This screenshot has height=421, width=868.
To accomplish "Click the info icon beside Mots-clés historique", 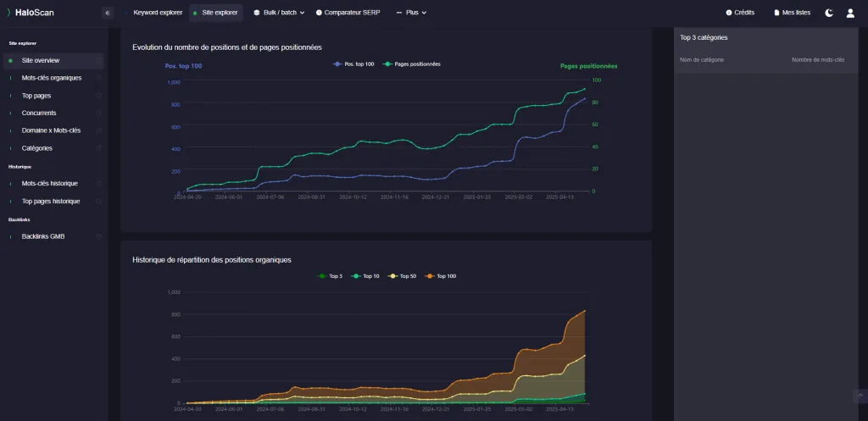I will coord(98,183).
